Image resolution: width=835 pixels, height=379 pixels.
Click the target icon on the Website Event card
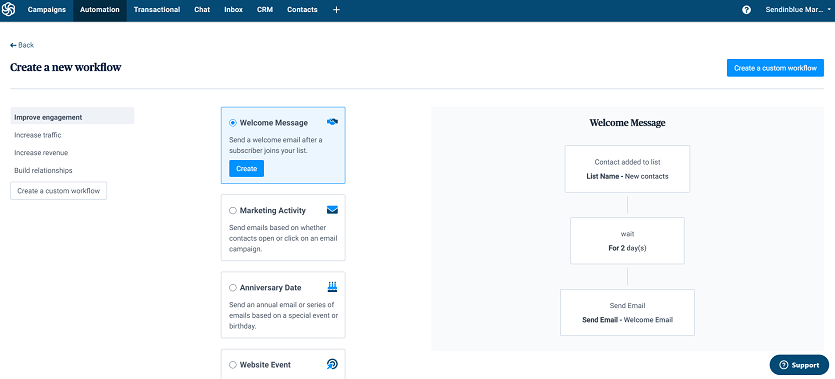[x=332, y=365]
